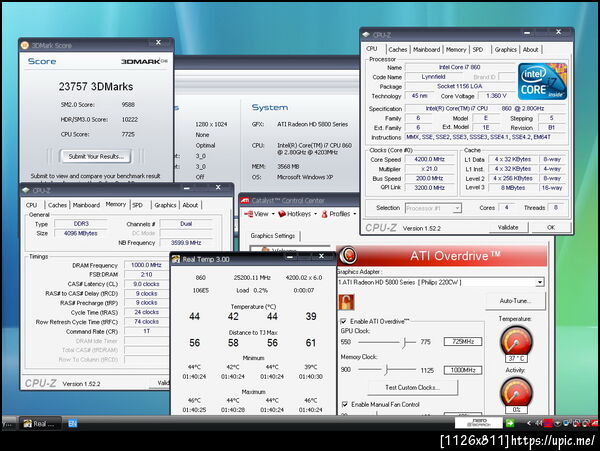Click the 23757 3DMarks score text

[96, 86]
